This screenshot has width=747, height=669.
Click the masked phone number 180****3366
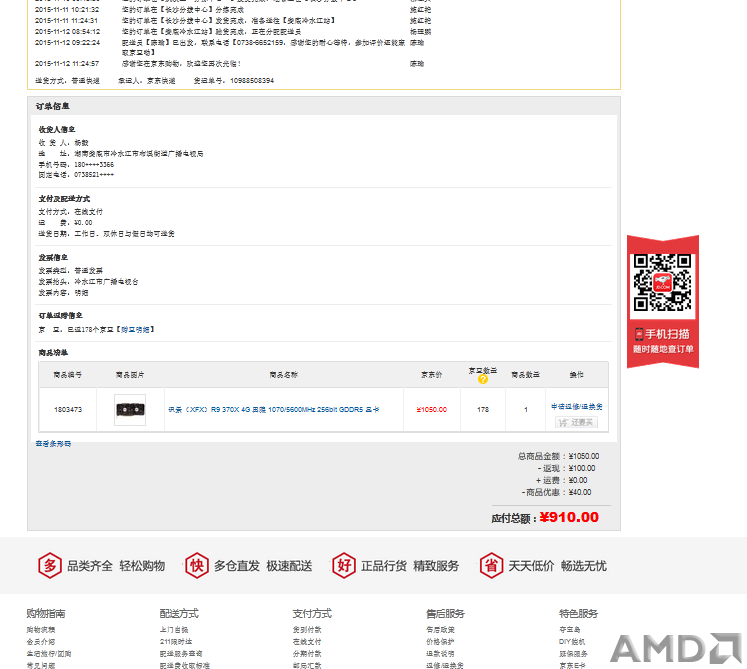click(x=94, y=164)
